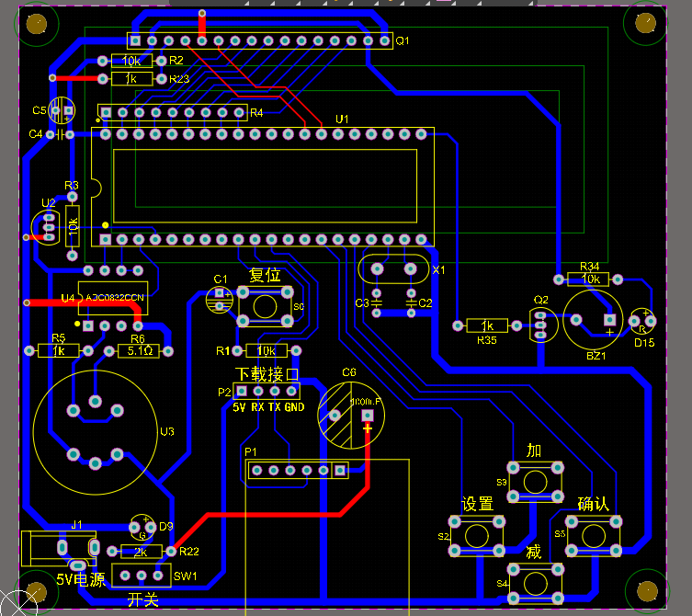The image size is (692, 616).
Task: Select the 复位 reset pushbutton footprint
Action: pyautogui.click(x=265, y=306)
